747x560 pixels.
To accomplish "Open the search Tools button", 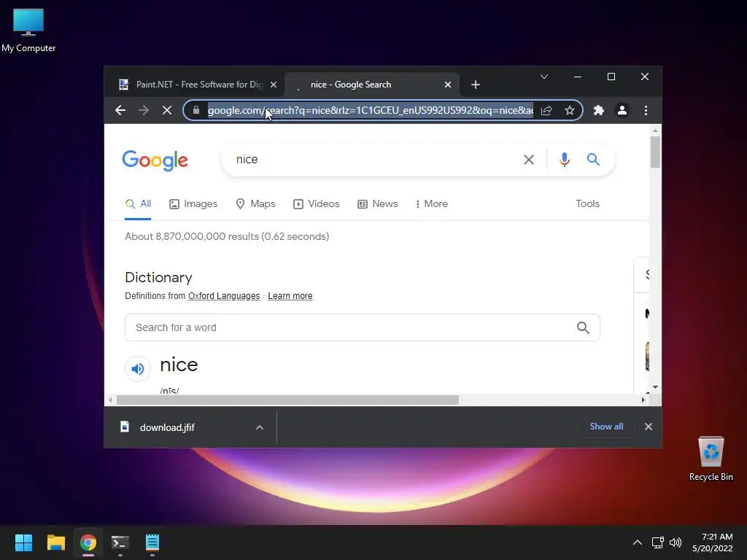I will click(587, 204).
